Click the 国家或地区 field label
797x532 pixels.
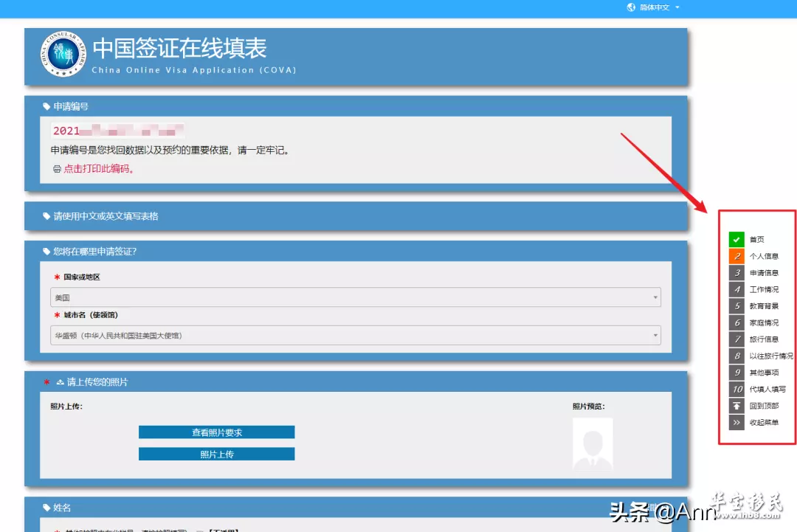point(82,277)
